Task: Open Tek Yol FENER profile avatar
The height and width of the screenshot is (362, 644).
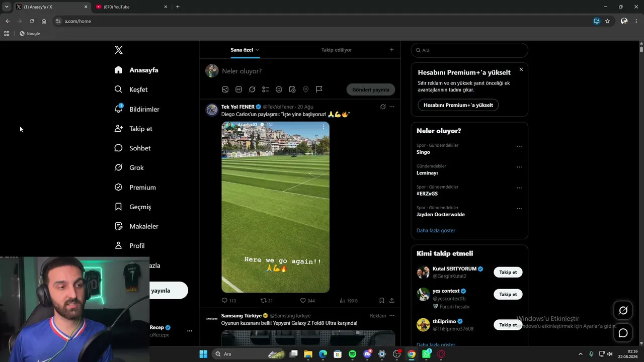Action: 212,110
